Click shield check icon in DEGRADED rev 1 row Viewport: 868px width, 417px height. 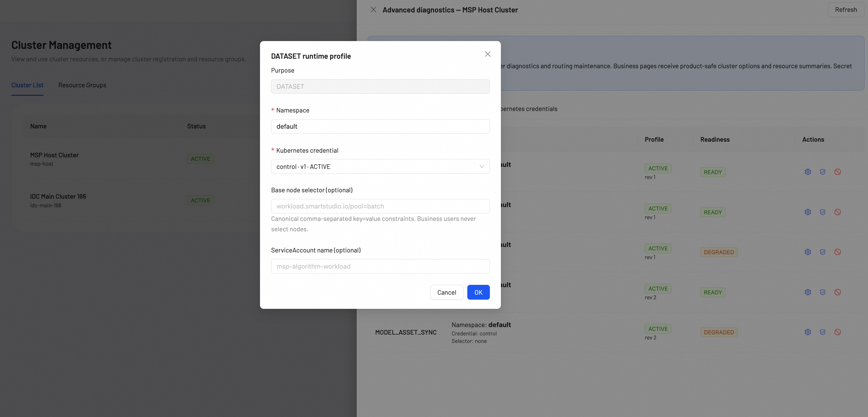(x=823, y=252)
